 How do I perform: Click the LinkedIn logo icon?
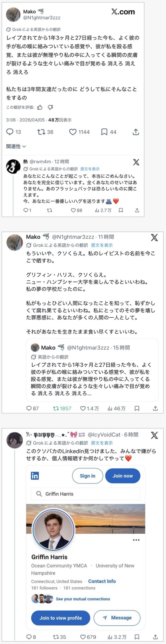pyautogui.click(x=35, y=476)
